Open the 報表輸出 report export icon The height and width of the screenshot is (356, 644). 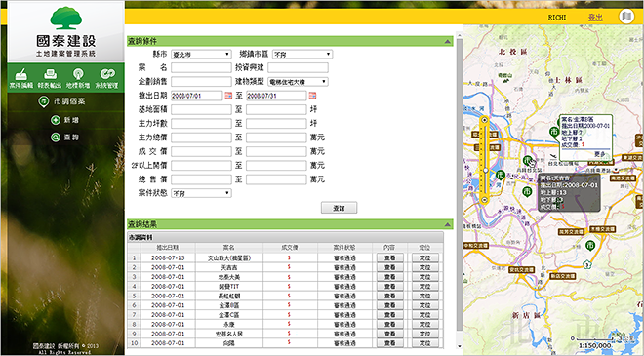pyautogui.click(x=50, y=78)
